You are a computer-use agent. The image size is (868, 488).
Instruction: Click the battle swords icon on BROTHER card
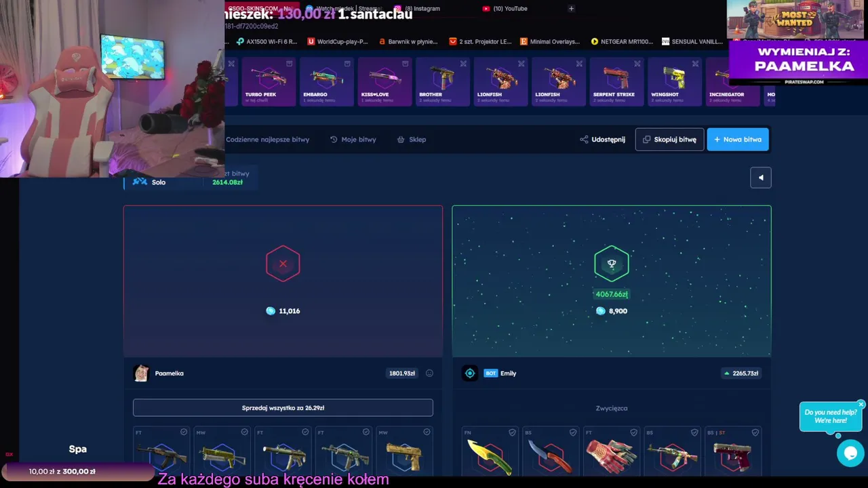pyautogui.click(x=463, y=64)
